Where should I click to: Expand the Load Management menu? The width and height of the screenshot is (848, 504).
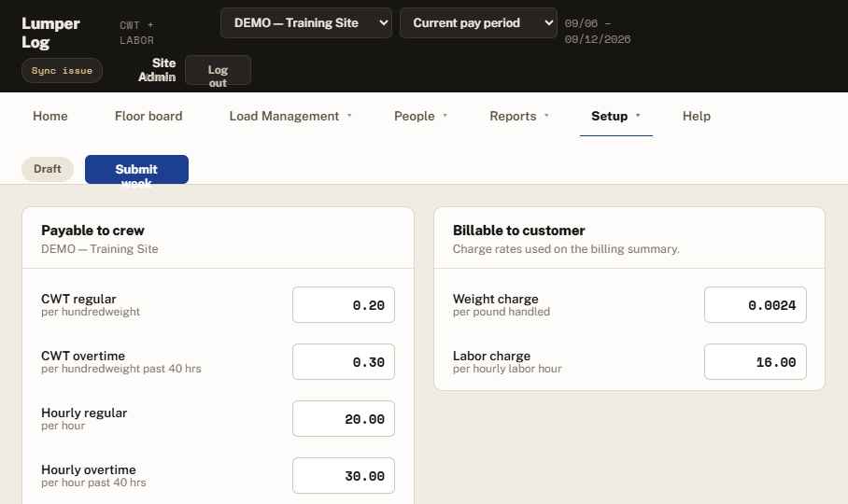(290, 116)
